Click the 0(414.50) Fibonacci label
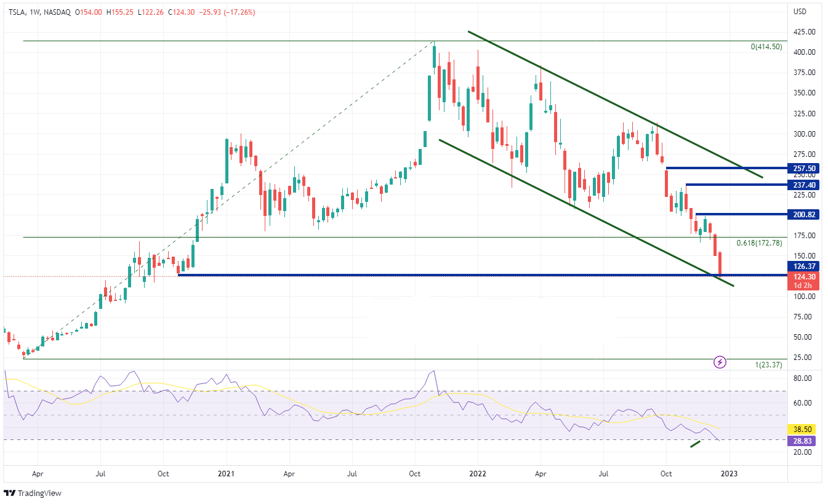828x504 pixels. pyautogui.click(x=766, y=47)
